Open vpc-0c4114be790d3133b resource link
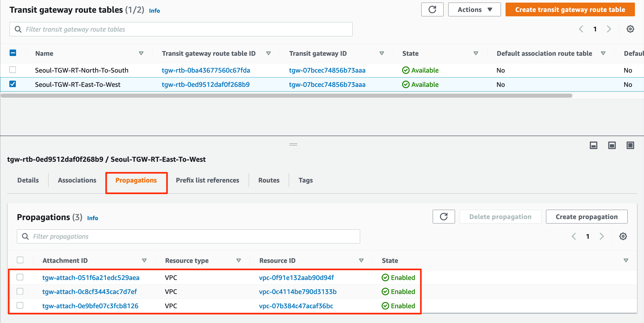 [298, 292]
